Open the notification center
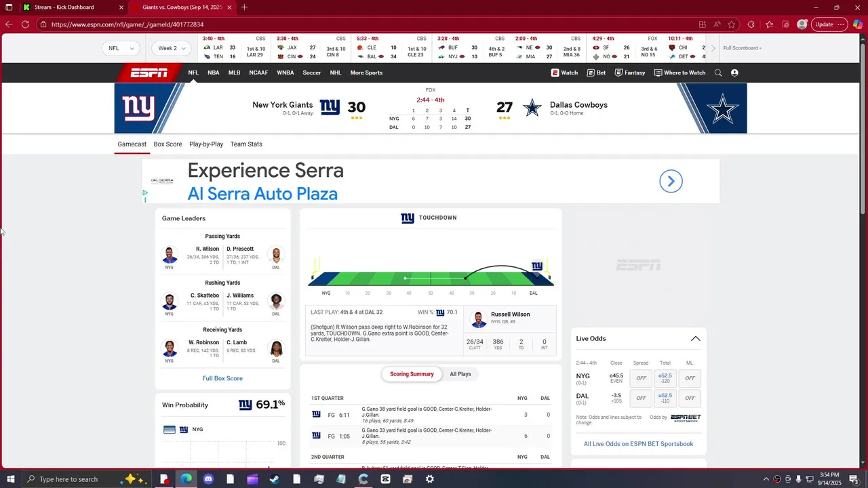This screenshot has width=868, height=488. pyautogui.click(x=854, y=479)
